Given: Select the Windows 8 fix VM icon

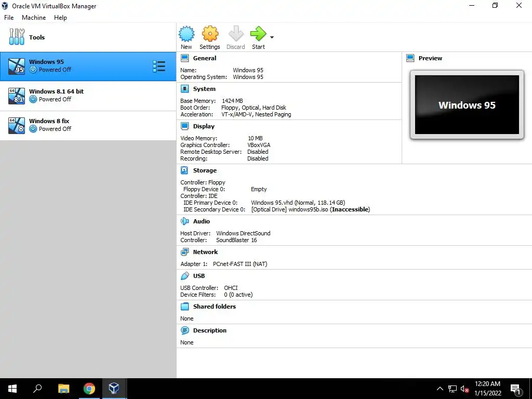Looking at the screenshot, I should coord(17,126).
